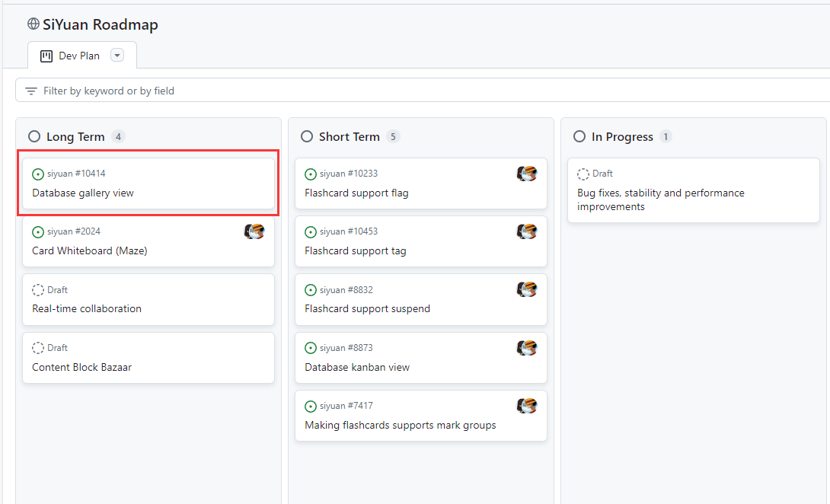Click assignee avatar on Flashcard support flag card
This screenshot has width=830, height=504.
[x=527, y=174]
